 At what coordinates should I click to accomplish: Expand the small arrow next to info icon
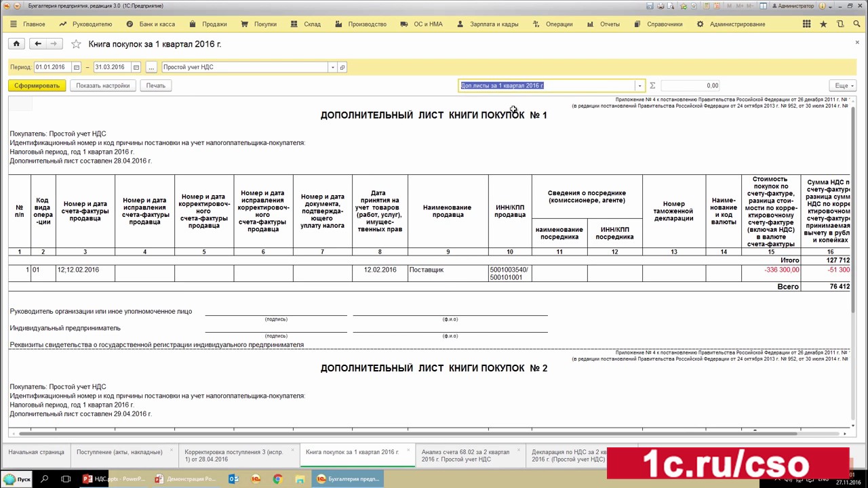[x=830, y=6]
